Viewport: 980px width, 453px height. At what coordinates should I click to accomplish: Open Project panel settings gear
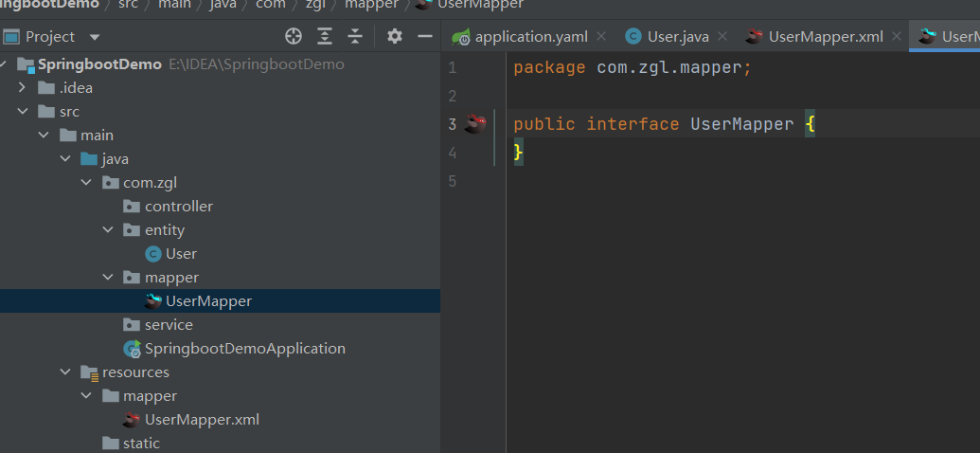pyautogui.click(x=395, y=36)
